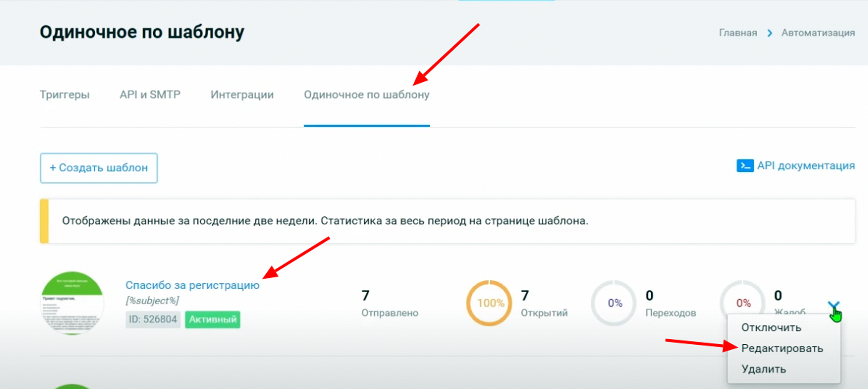868x389 pixels.
Task: Switch to the API и SMTP tab
Action: click(x=150, y=94)
